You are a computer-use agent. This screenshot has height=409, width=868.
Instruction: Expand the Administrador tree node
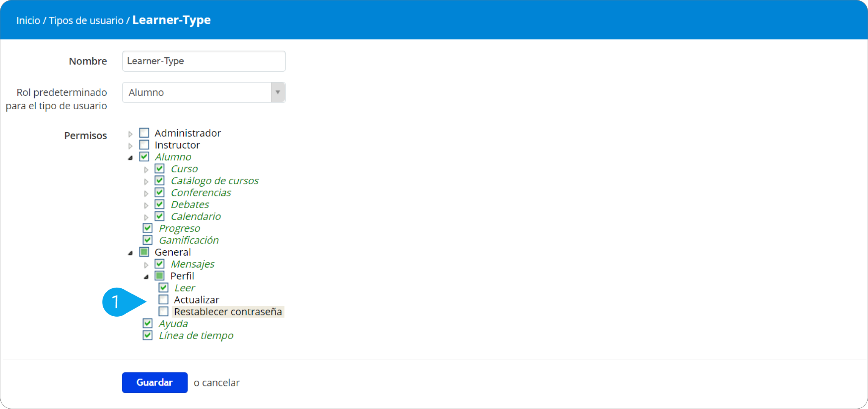click(130, 134)
